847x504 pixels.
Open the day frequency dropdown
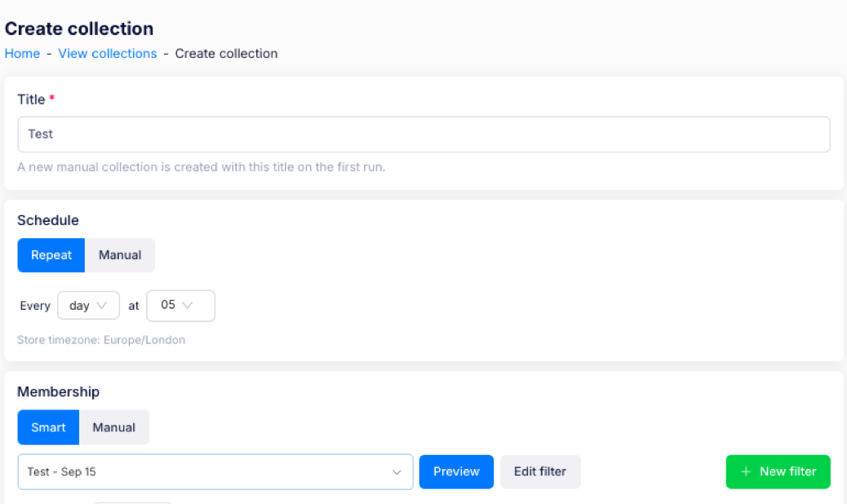[89, 306]
